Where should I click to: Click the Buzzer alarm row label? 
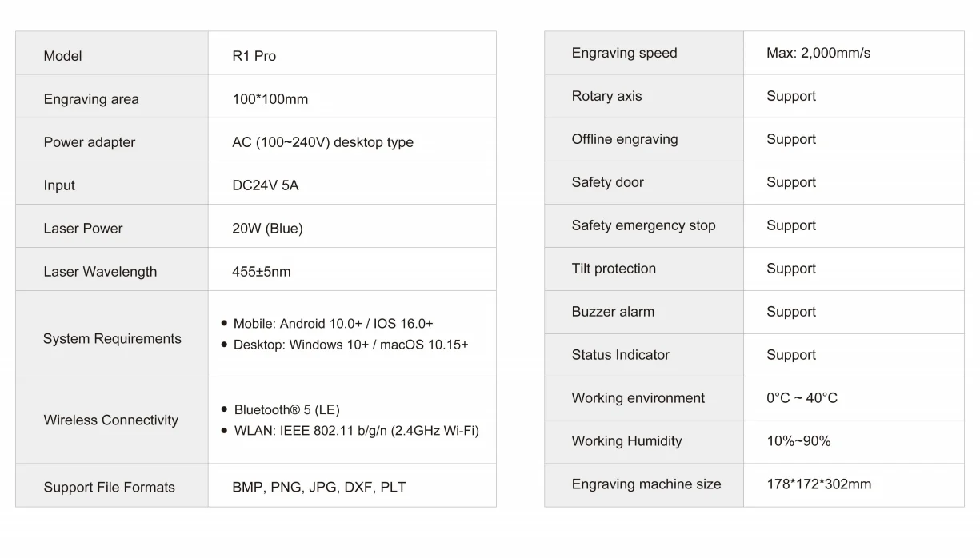click(x=613, y=312)
